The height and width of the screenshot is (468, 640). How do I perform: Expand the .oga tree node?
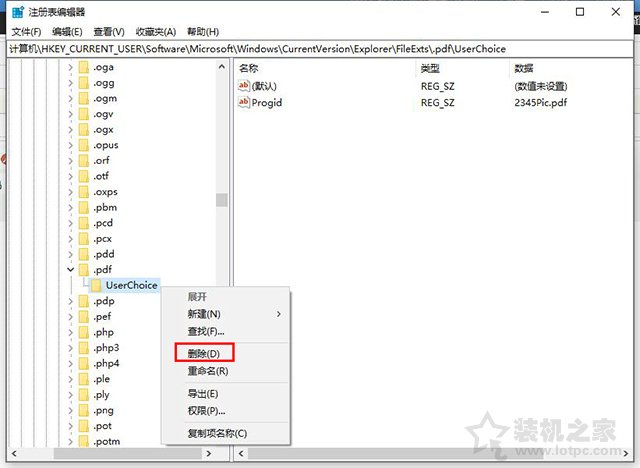[x=71, y=67]
